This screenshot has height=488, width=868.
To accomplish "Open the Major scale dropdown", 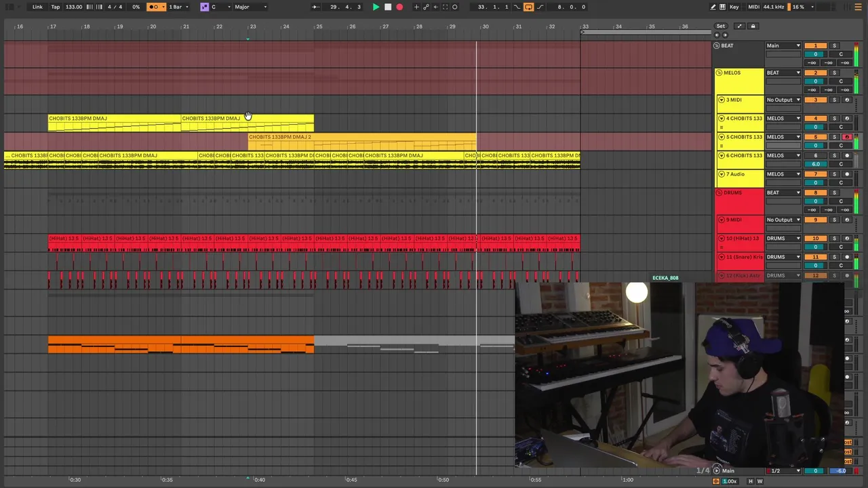I will click(x=250, y=7).
